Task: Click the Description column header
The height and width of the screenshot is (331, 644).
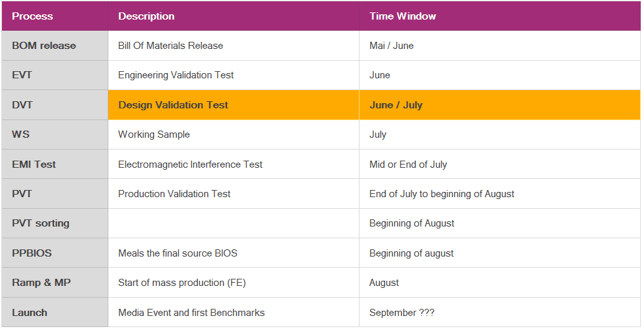Action: pyautogui.click(x=146, y=16)
